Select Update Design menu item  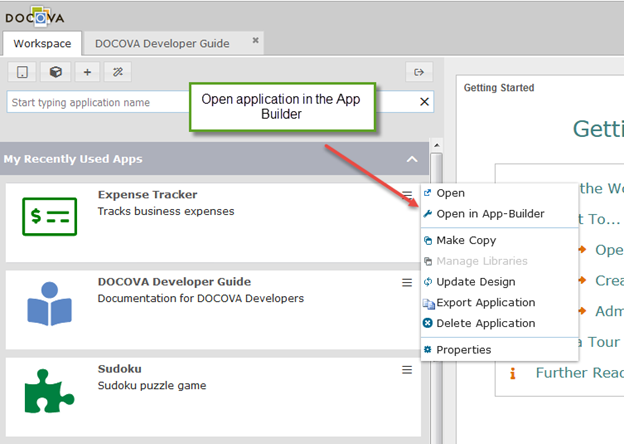[x=499, y=282]
